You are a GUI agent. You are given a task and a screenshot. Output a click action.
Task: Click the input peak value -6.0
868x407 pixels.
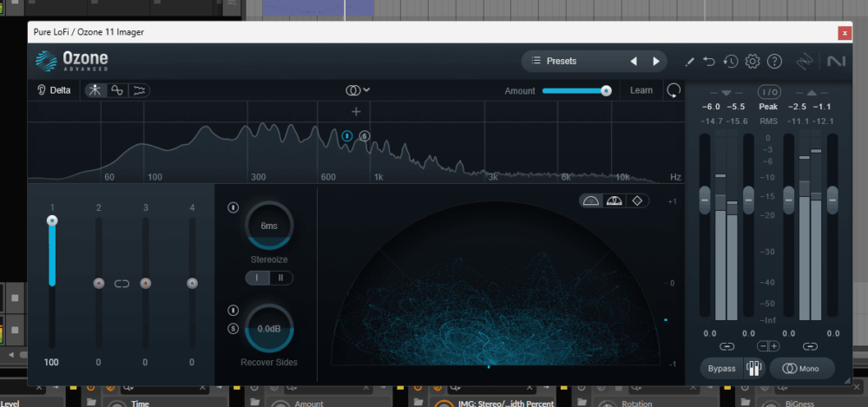711,107
